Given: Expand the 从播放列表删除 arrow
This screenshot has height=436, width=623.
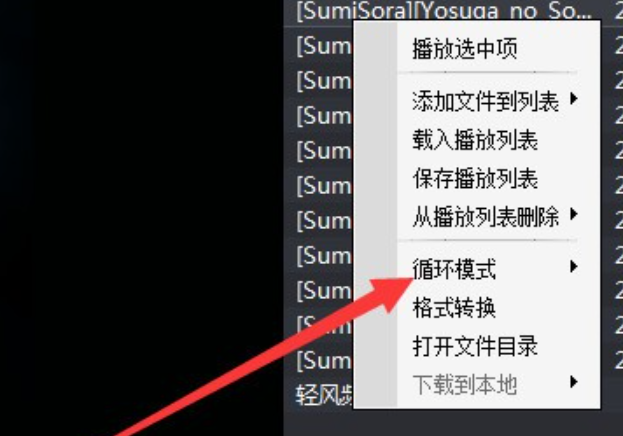Looking at the screenshot, I should 573,214.
